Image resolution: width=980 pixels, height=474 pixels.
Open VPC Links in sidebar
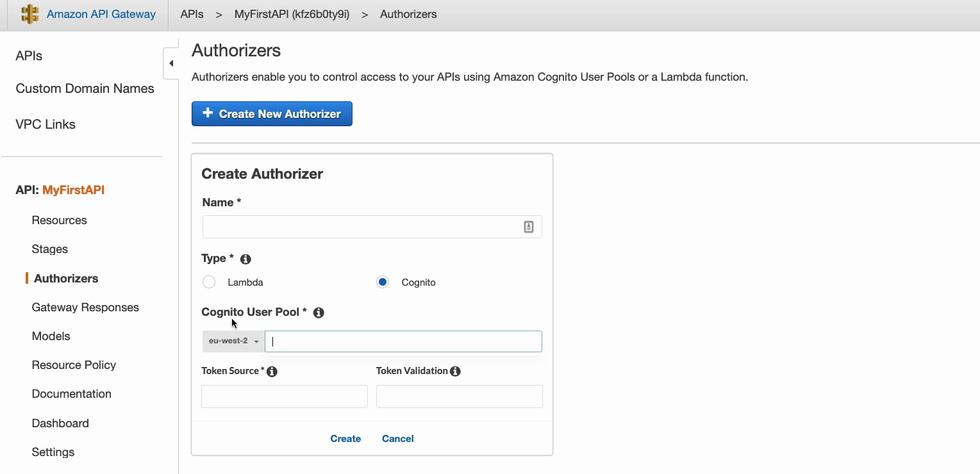tap(46, 125)
